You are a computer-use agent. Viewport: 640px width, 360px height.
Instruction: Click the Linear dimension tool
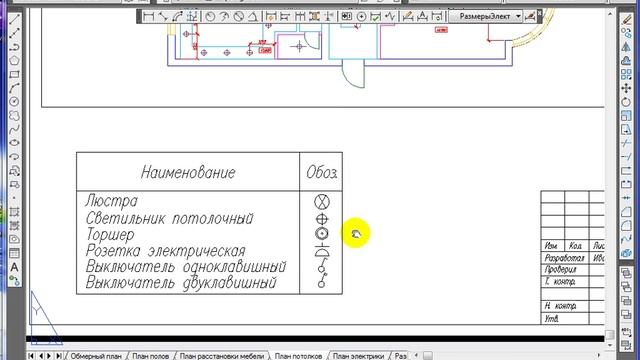coord(149,17)
